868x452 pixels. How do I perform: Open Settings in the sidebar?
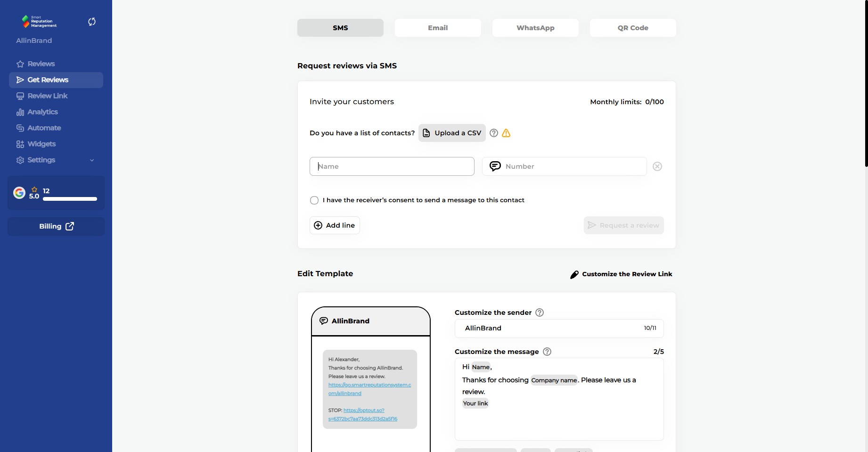tap(56, 160)
